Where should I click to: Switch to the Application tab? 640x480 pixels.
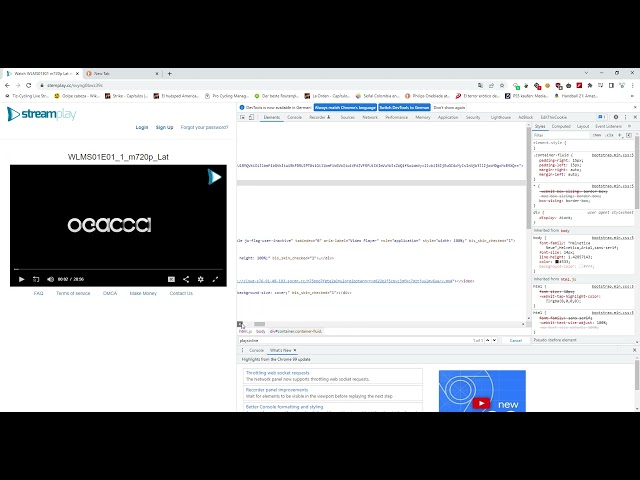click(448, 117)
